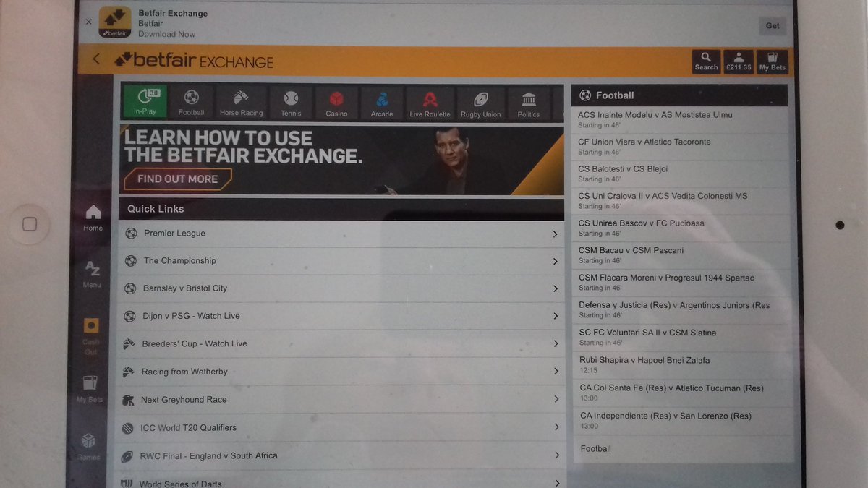The image size is (868, 488).
Task: Select CA Col Santa Fe v Atletico Tucuman
Action: click(684, 393)
